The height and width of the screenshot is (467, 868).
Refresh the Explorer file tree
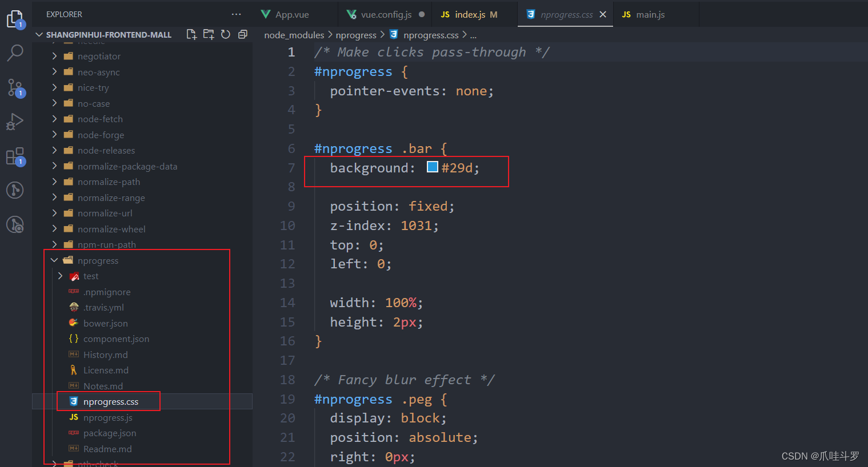point(226,34)
